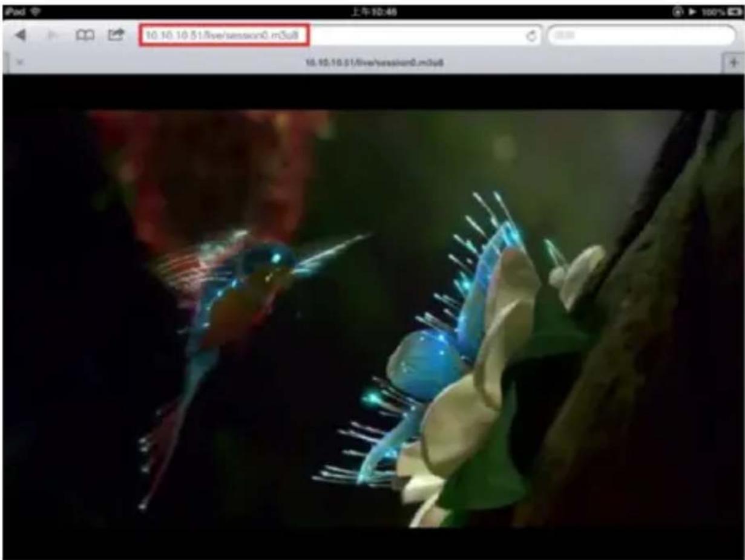The width and height of the screenshot is (745, 560).
Task: Select the tab titled 10.10.10.51/live/session0.m3u8
Action: pyautogui.click(x=372, y=63)
